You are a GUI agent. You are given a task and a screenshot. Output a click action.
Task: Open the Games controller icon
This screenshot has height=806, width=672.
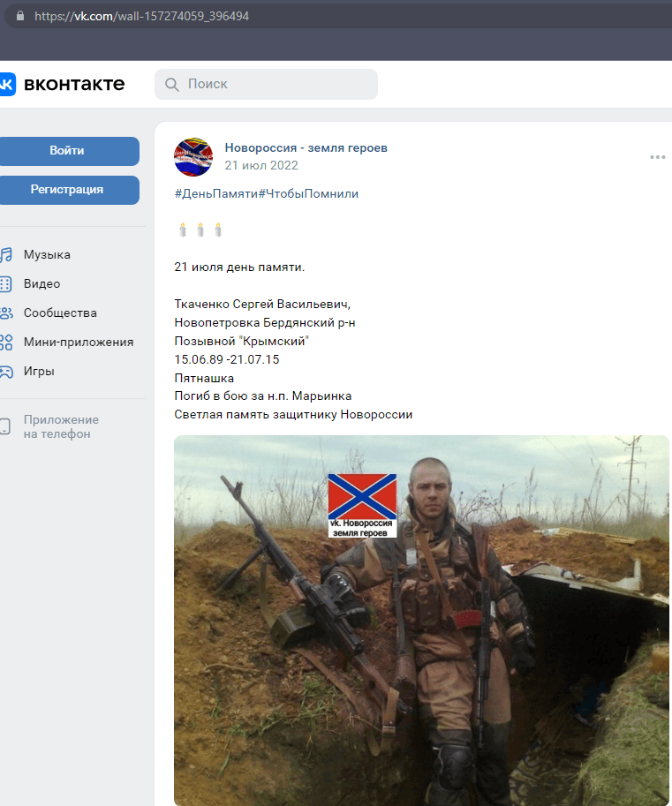coord(5,372)
